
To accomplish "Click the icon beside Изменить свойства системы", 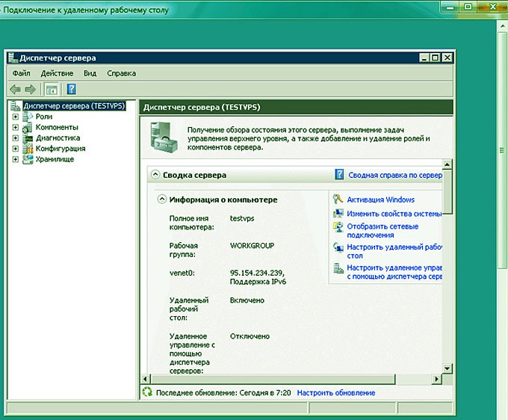I will pos(339,214).
